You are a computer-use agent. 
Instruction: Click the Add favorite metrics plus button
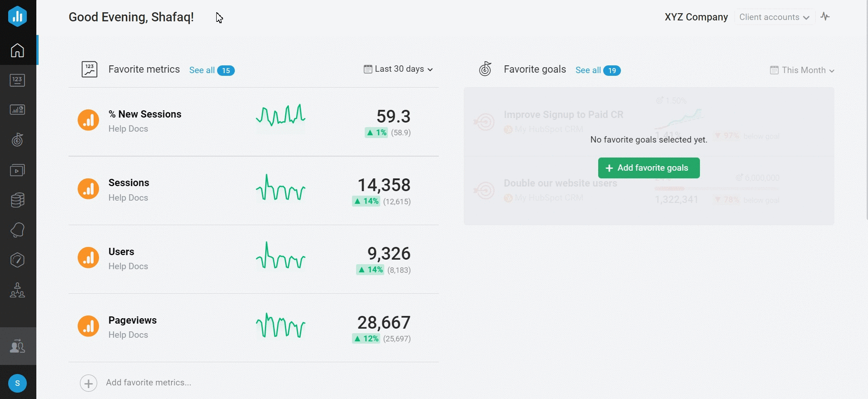click(x=89, y=383)
